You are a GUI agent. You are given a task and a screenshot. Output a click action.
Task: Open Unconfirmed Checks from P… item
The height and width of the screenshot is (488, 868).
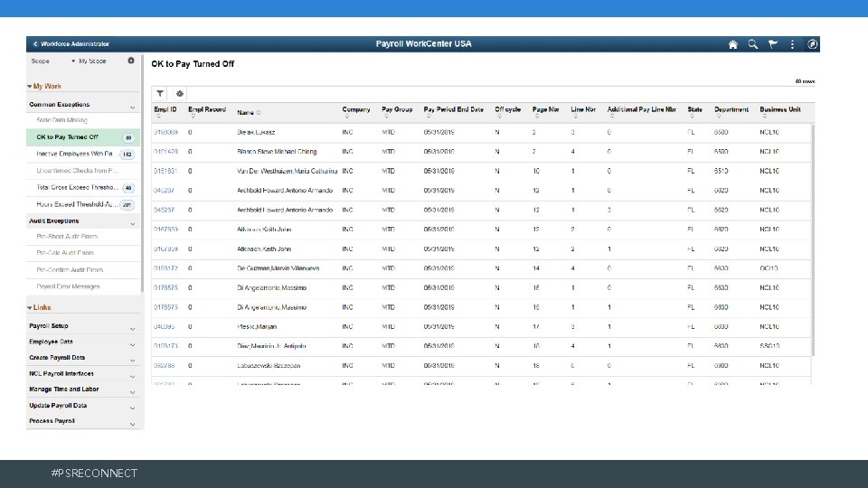click(83, 171)
